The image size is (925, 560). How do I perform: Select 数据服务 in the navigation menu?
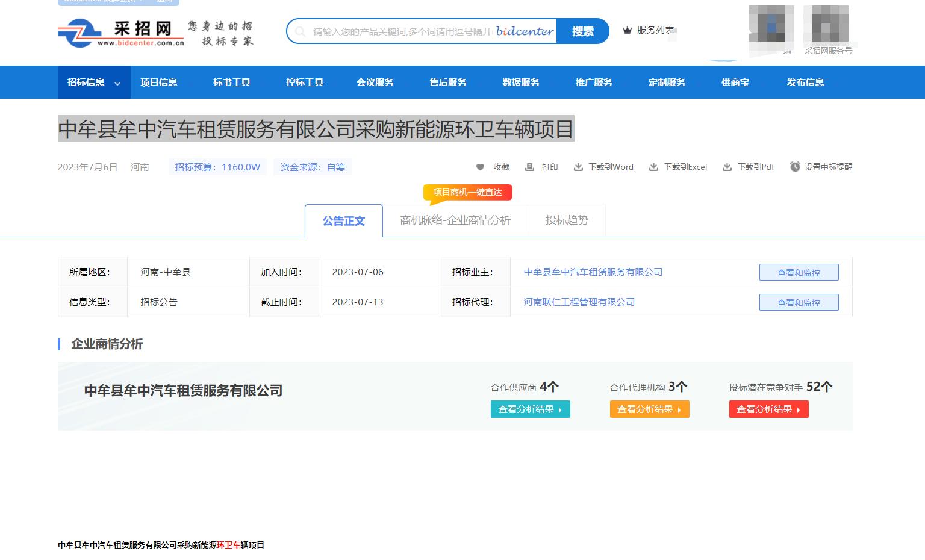coord(521,82)
